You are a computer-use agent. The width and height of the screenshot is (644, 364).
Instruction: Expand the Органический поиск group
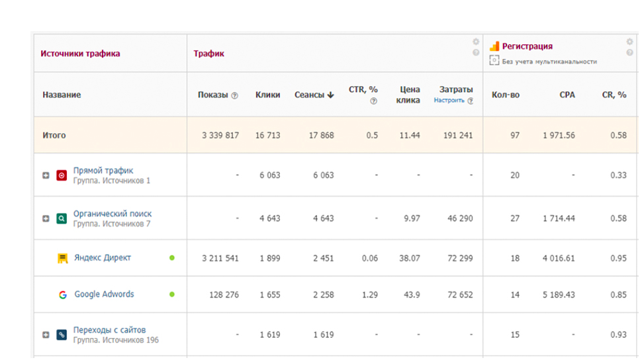46,218
